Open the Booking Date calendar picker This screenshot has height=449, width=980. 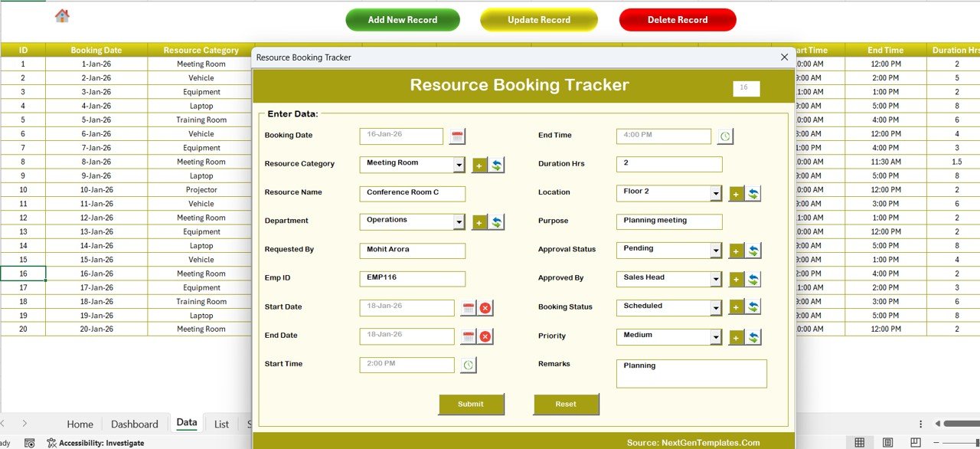457,136
